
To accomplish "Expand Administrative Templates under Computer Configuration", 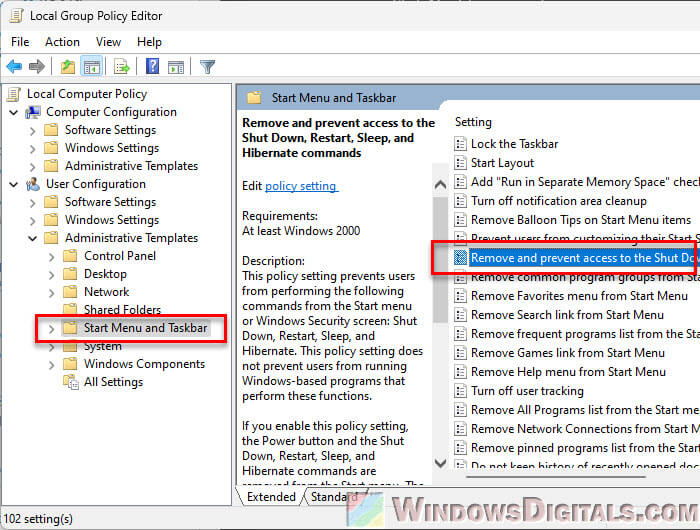I will pos(33,167).
